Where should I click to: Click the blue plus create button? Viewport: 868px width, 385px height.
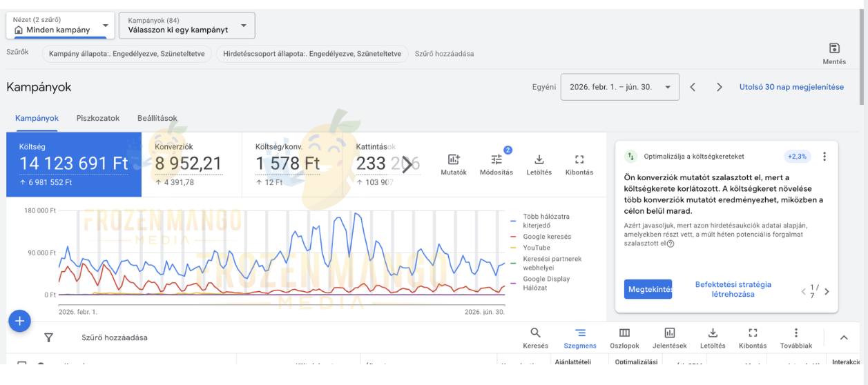(x=19, y=321)
